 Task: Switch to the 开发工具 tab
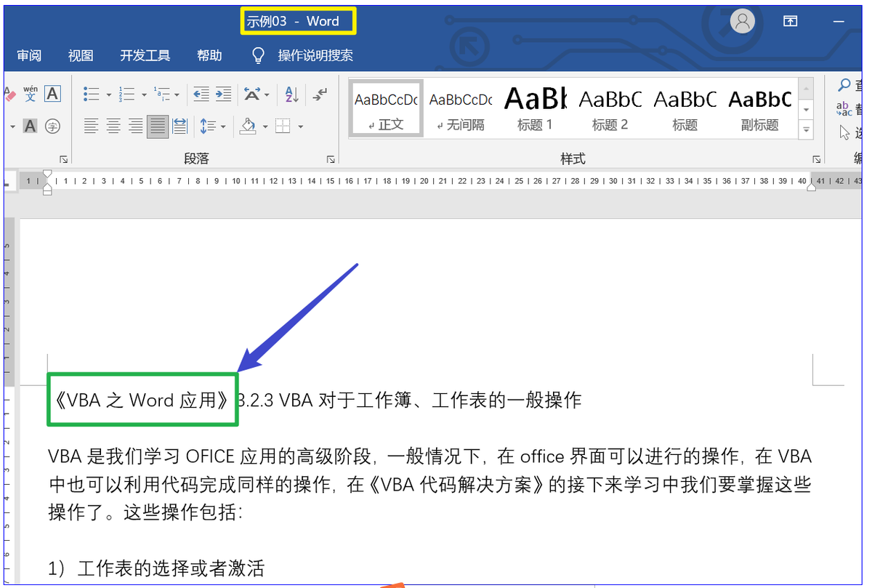pos(145,55)
